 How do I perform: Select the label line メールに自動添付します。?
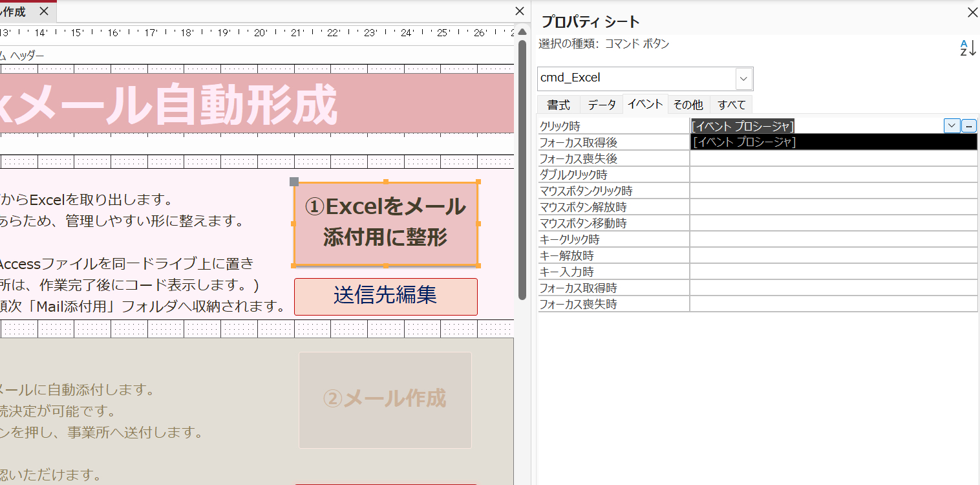77,390
